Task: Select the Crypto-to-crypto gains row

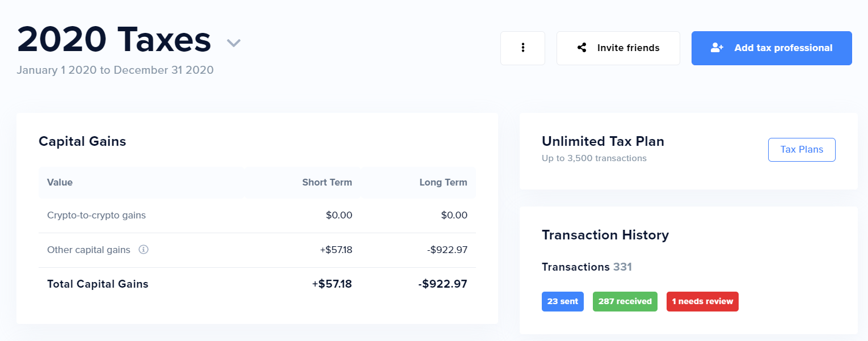Action: tap(257, 216)
